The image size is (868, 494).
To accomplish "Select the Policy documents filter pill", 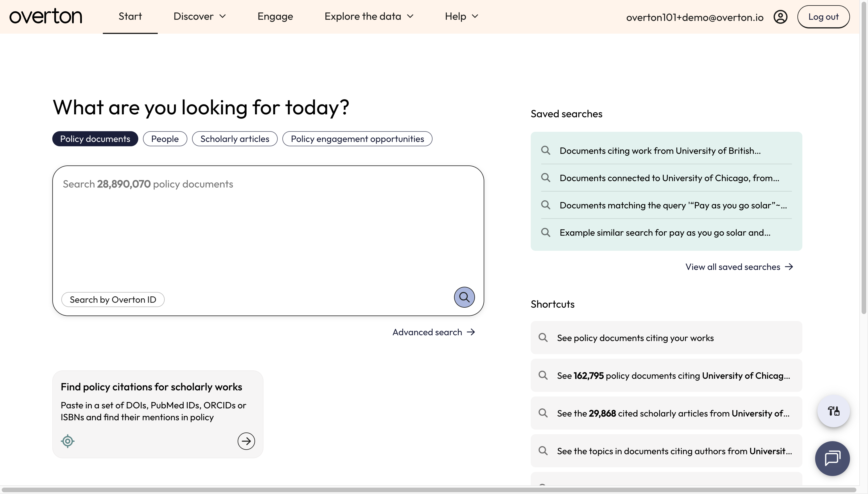I will tap(95, 139).
